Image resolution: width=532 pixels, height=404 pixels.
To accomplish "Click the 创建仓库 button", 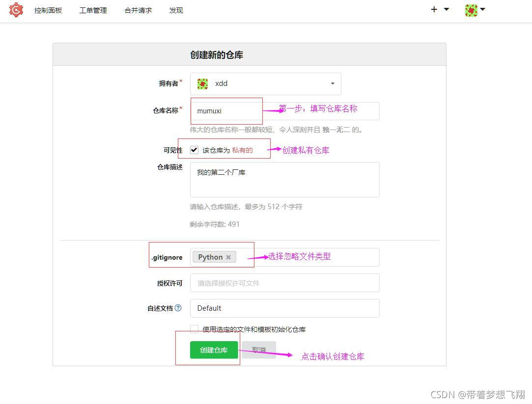I will coord(214,350).
